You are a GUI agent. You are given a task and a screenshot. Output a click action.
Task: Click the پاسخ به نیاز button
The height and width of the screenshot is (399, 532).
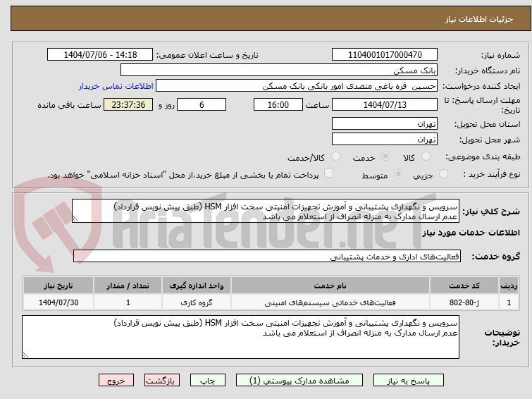(409, 381)
